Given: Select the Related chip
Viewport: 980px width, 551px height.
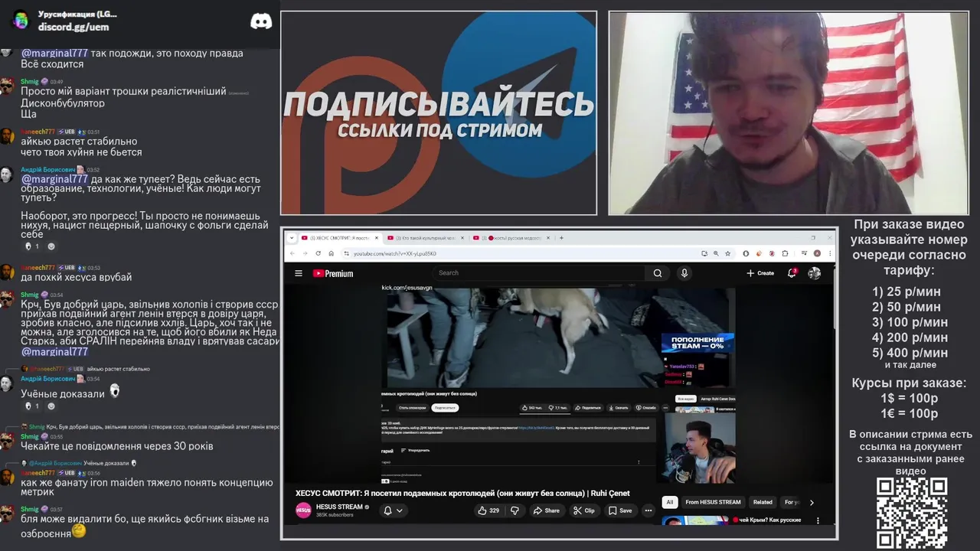Looking at the screenshot, I should [x=763, y=502].
